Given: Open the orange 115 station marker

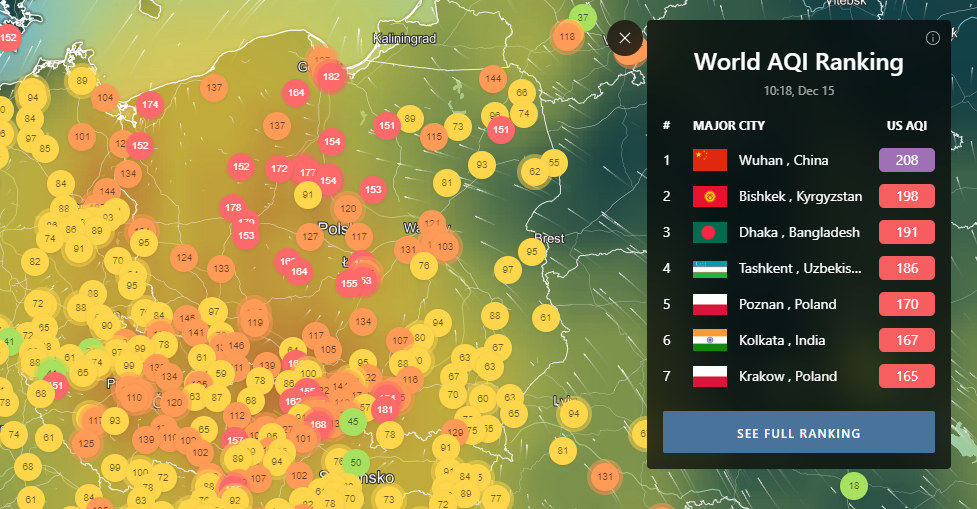Looking at the screenshot, I should click(x=434, y=136).
